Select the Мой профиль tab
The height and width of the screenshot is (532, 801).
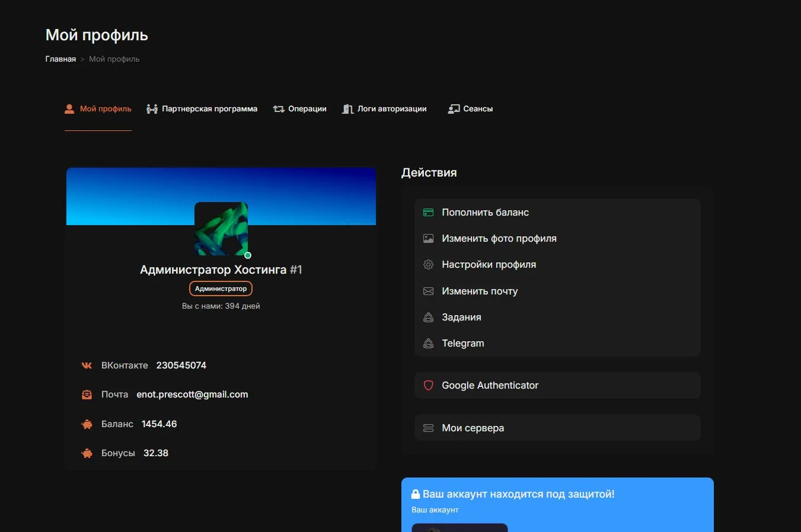(98, 109)
